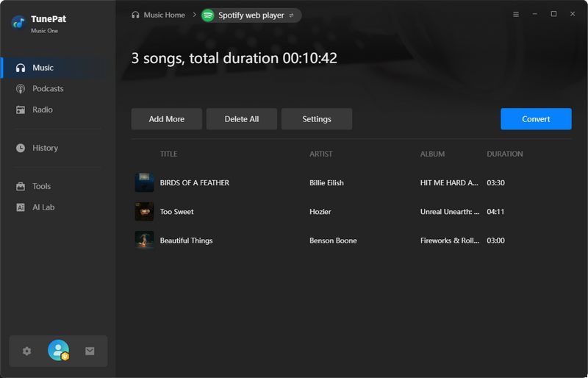Open the Music section in sidebar
The width and height of the screenshot is (588, 378).
pyautogui.click(x=58, y=68)
